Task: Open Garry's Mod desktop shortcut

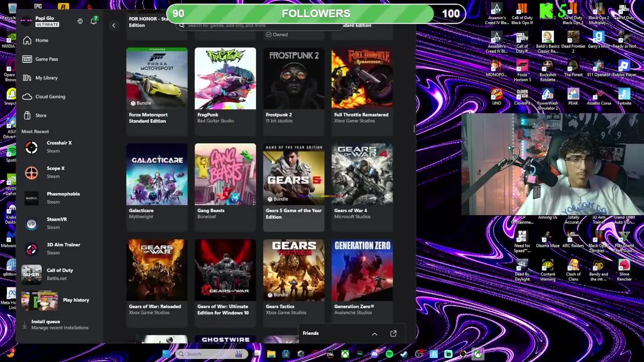Action: click(599, 40)
